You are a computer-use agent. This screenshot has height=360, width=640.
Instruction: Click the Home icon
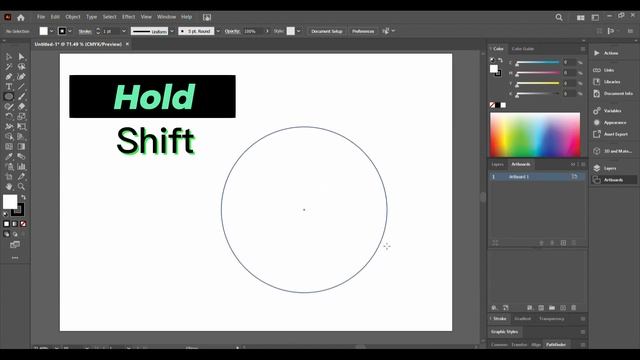[x=21, y=17]
